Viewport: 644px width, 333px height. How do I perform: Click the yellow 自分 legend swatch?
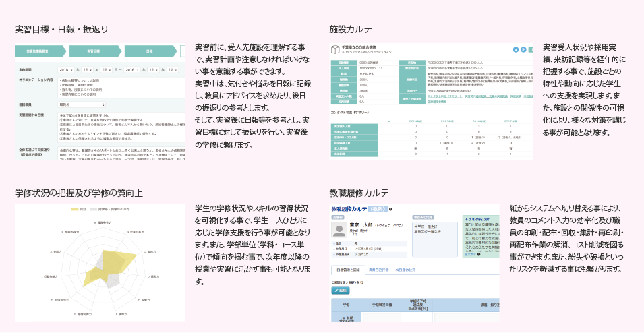(x=75, y=209)
